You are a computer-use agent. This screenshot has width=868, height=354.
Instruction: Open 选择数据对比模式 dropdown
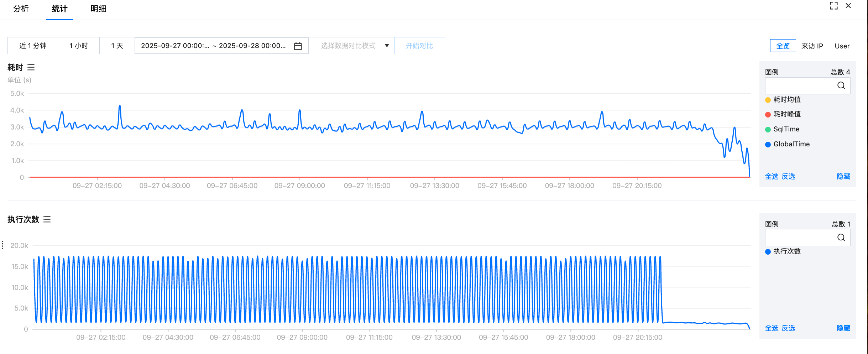[351, 46]
